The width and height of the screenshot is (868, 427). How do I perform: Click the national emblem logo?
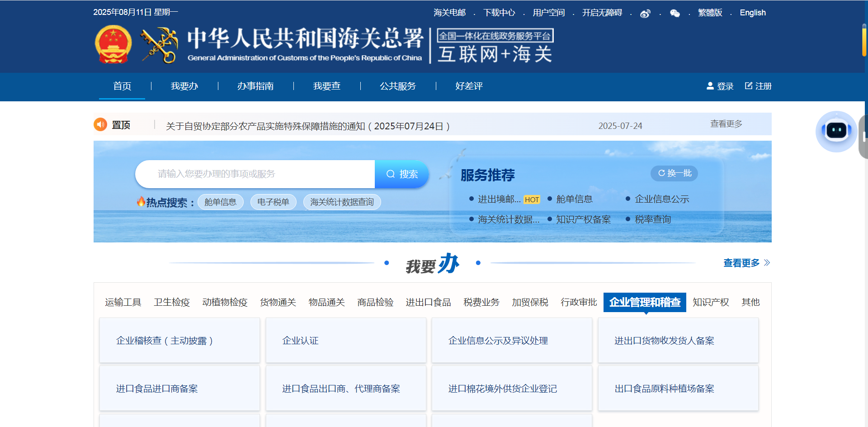tap(113, 44)
